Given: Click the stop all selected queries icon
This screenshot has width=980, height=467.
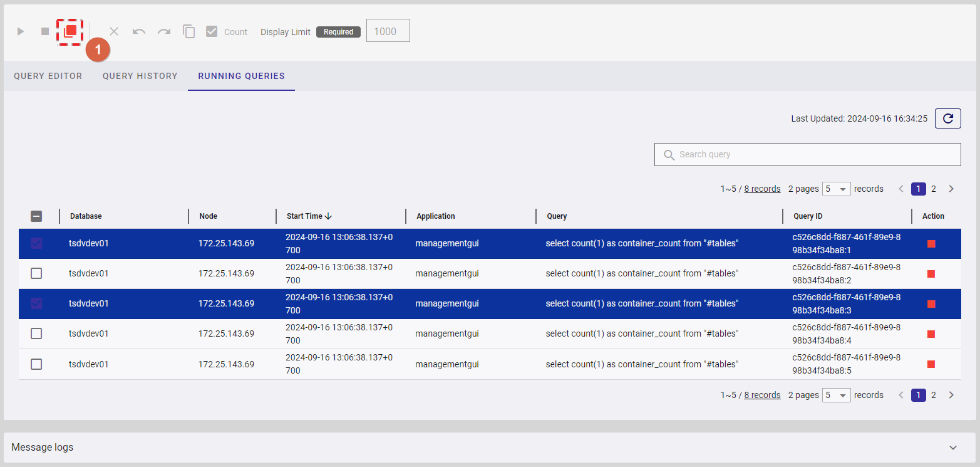Looking at the screenshot, I should (70, 31).
